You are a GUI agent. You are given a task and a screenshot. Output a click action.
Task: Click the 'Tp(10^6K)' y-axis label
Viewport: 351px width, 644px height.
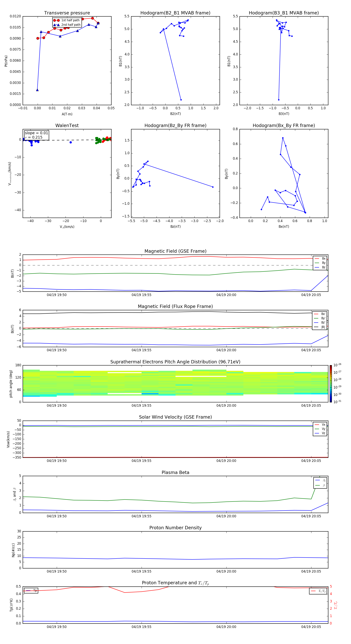[x=12, y=605]
